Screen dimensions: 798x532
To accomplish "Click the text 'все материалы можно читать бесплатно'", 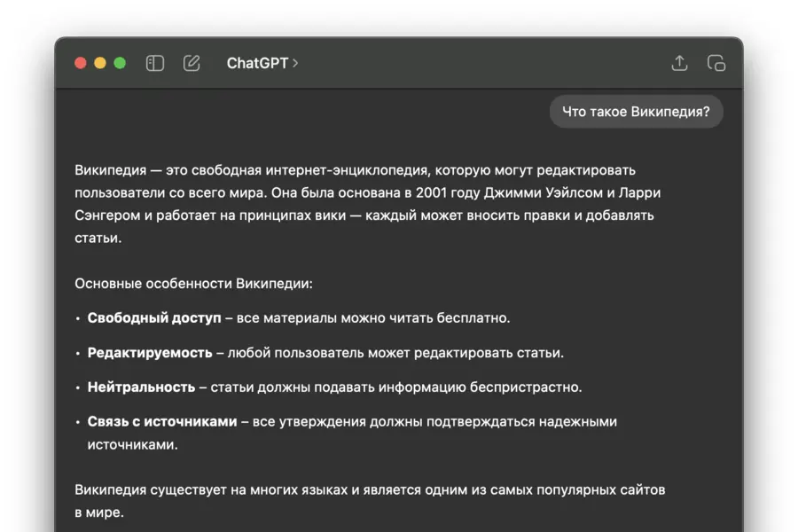I will click(372, 317).
